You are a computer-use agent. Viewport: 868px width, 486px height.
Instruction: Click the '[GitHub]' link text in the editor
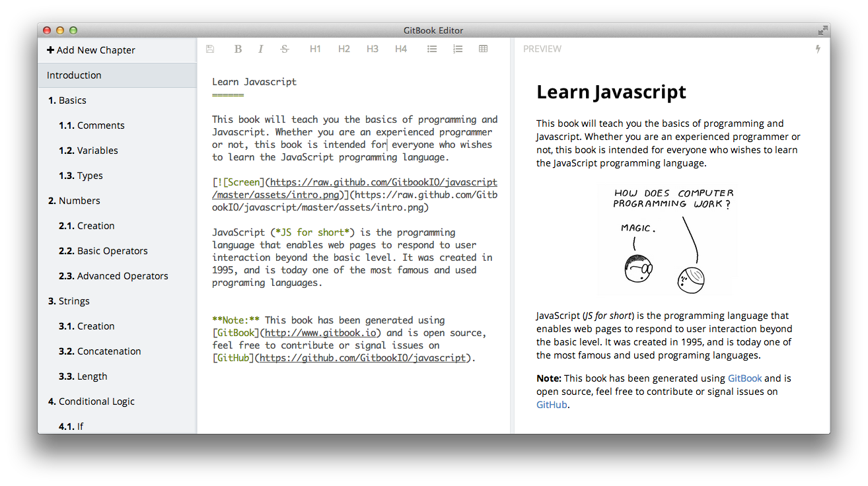(233, 358)
